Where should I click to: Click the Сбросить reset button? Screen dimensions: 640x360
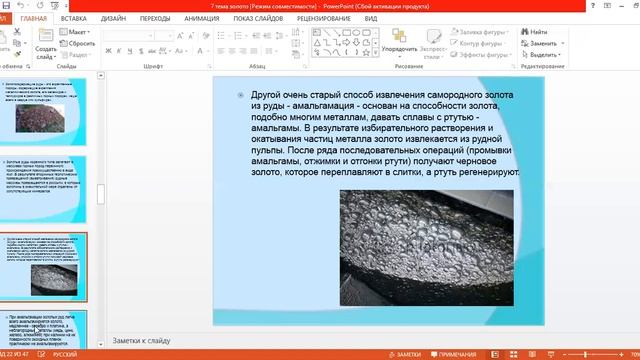[78, 43]
